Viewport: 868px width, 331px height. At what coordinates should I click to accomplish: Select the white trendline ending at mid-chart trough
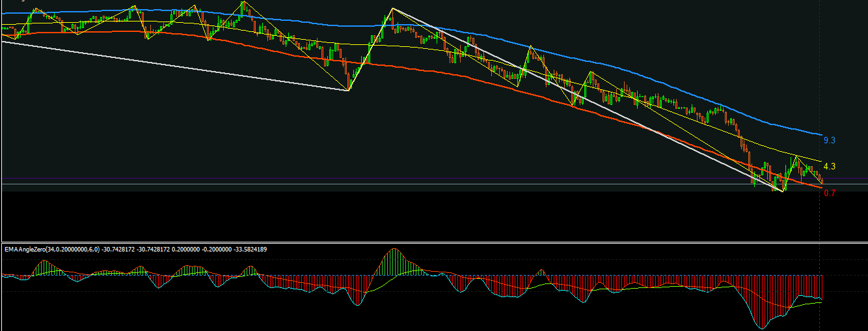point(176,66)
